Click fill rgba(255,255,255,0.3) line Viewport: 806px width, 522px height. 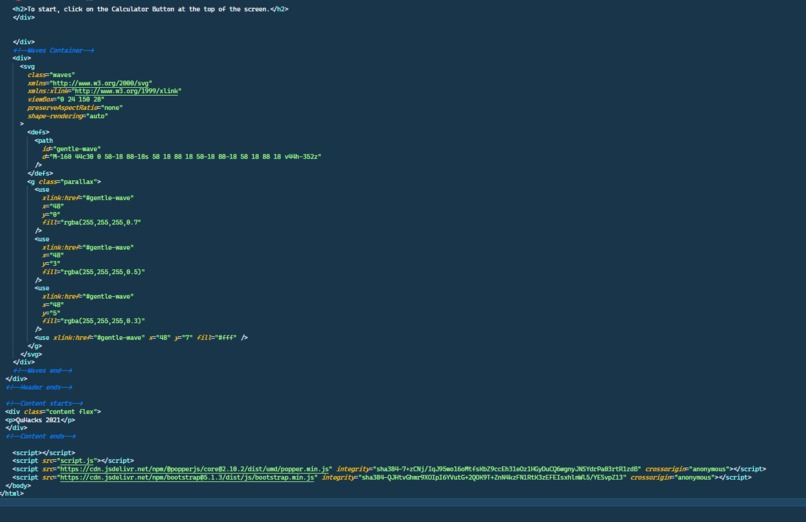(x=94, y=321)
